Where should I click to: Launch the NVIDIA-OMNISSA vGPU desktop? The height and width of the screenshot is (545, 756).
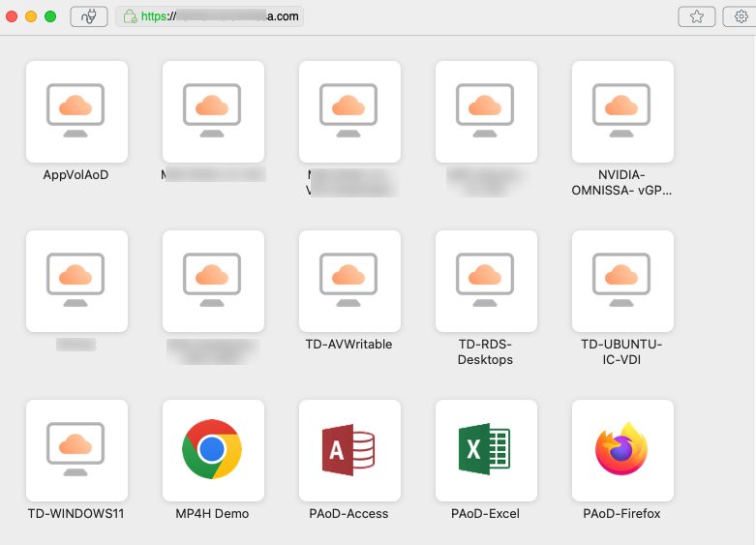point(622,111)
